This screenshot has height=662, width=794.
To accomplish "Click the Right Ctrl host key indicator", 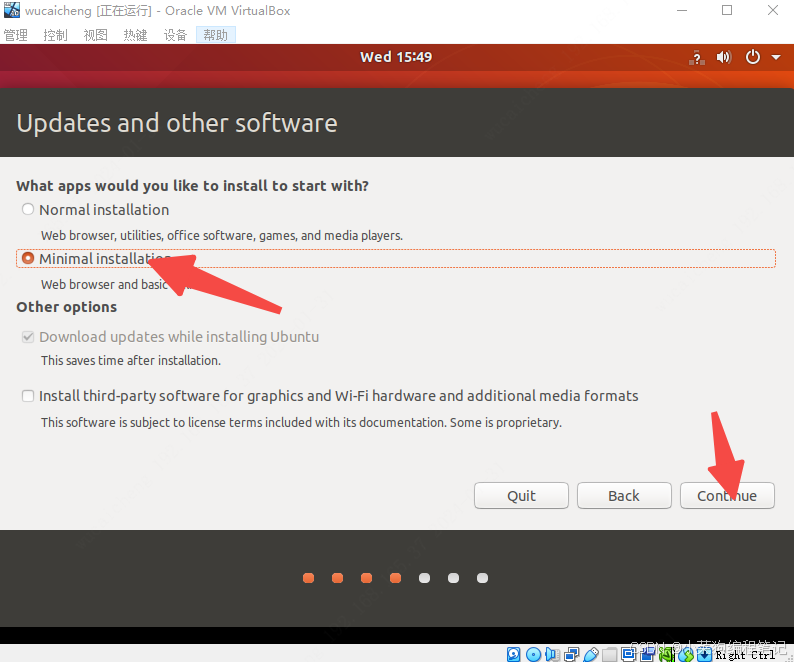I will (x=745, y=655).
